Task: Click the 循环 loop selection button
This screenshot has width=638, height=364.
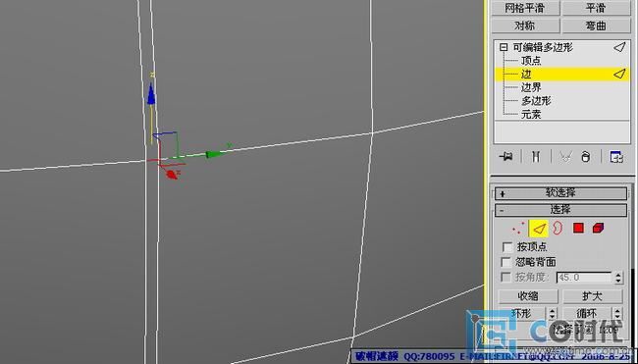Action: tap(587, 314)
